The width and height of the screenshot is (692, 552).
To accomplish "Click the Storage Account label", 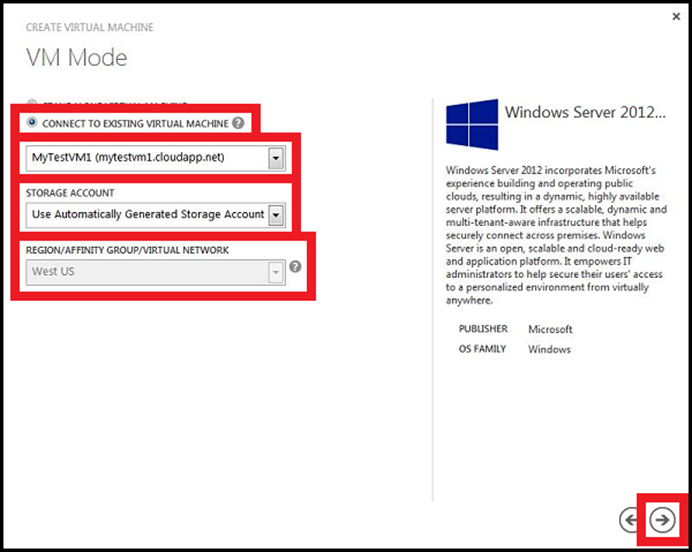I will click(x=70, y=193).
